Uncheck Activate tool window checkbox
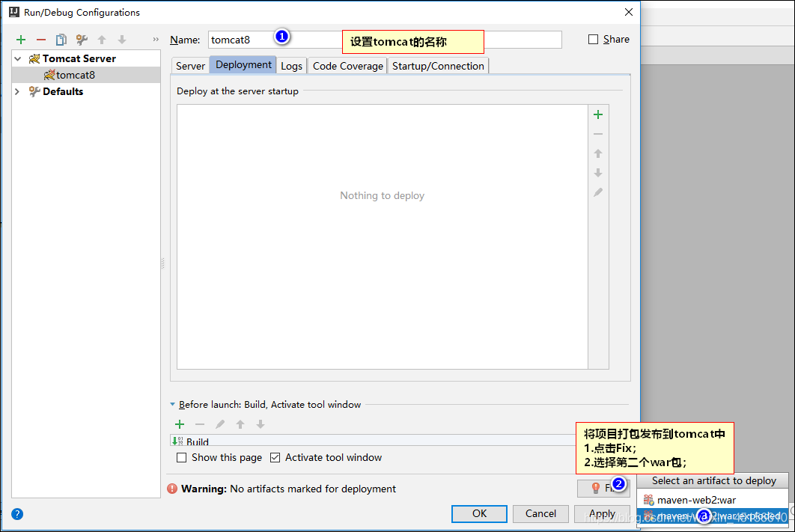This screenshot has width=795, height=532. click(275, 457)
